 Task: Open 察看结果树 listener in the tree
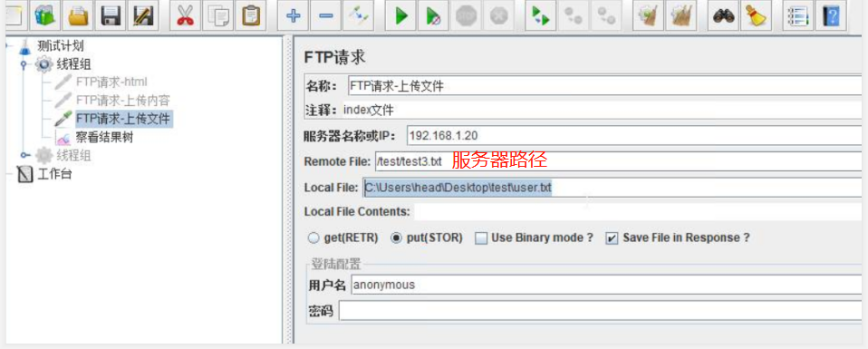point(104,137)
